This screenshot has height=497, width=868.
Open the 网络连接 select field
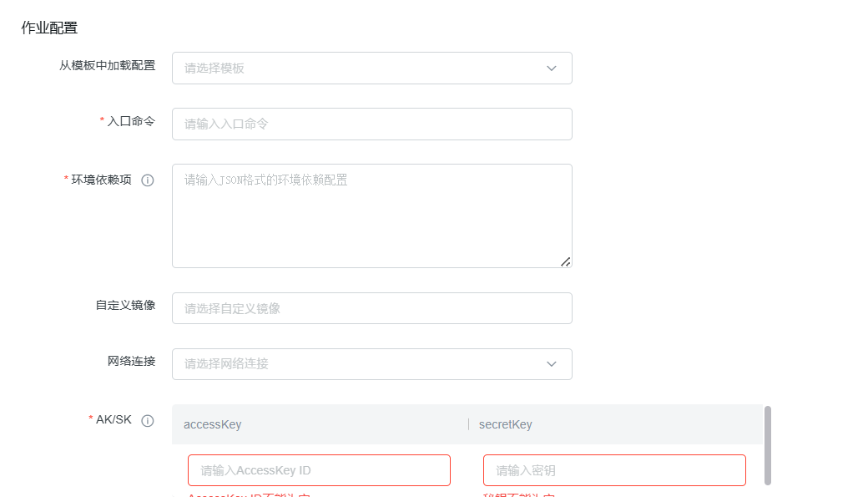click(x=359, y=364)
